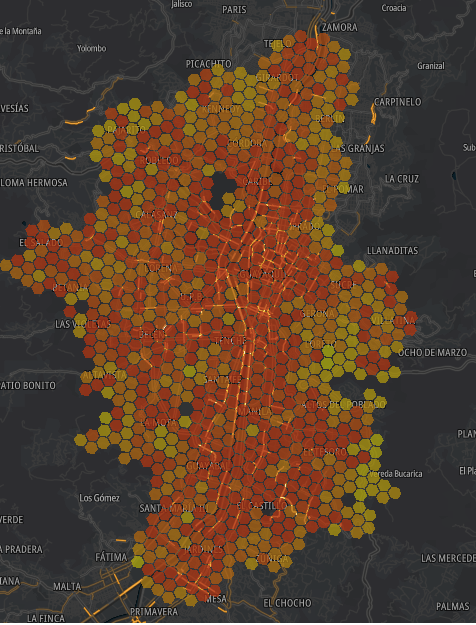Screen dimensions: 476x625
Task: Select the BELÉN label
Action: 152,334
